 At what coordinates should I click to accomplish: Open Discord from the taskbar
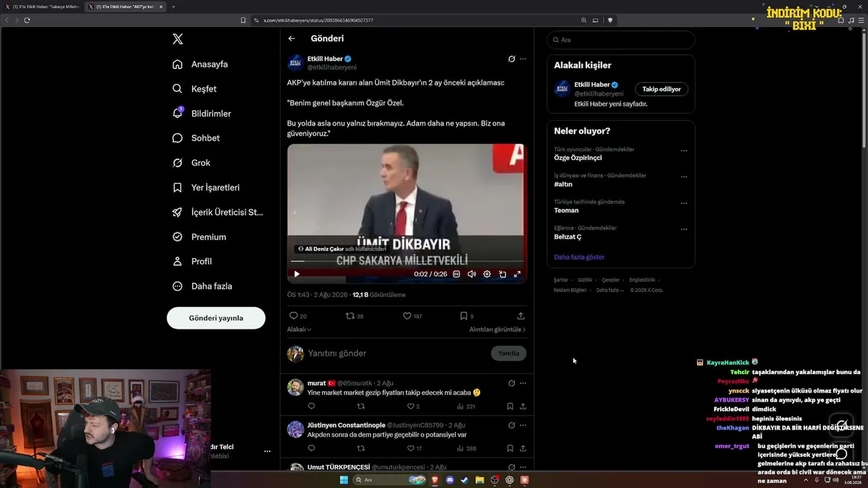tap(450, 480)
